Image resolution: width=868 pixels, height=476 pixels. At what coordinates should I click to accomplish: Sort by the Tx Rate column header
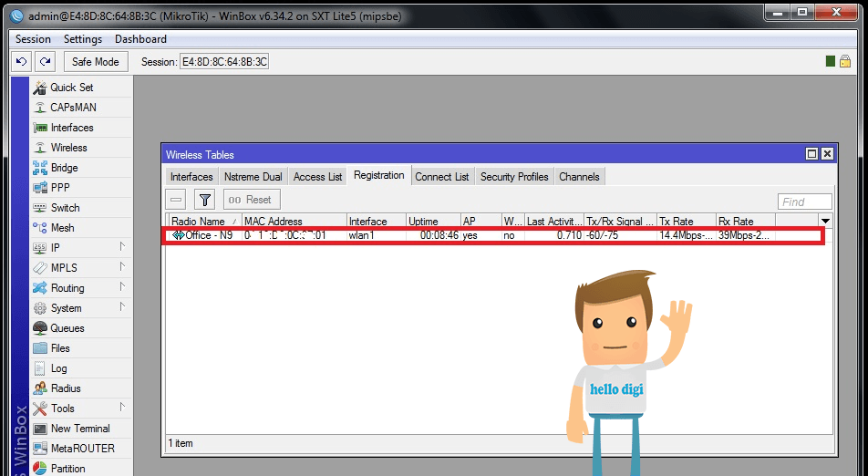[x=687, y=221]
